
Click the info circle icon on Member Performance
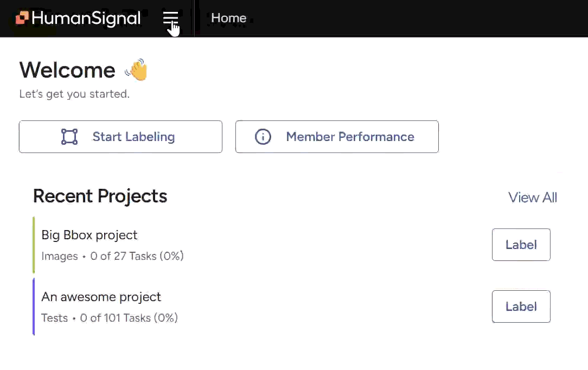pyautogui.click(x=263, y=137)
